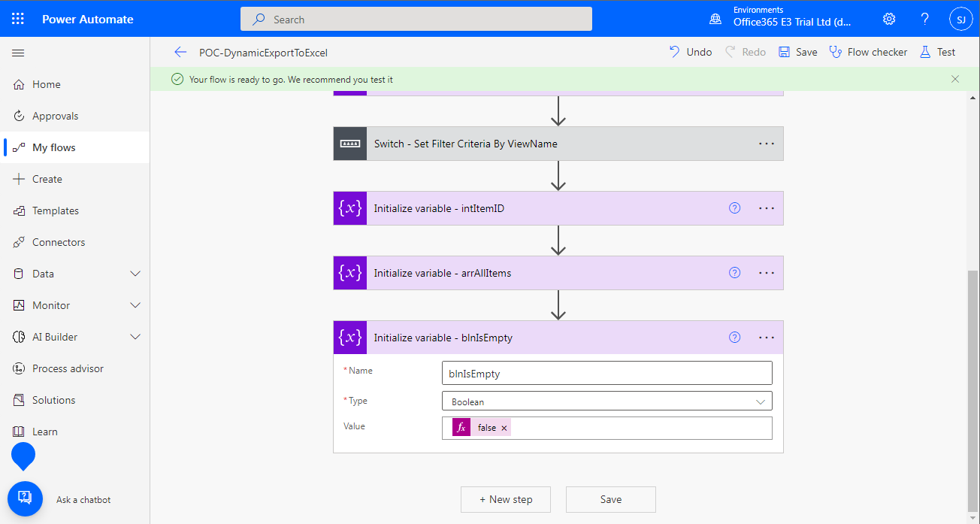Open Flow checker
The height and width of the screenshot is (524, 980).
[x=868, y=52]
